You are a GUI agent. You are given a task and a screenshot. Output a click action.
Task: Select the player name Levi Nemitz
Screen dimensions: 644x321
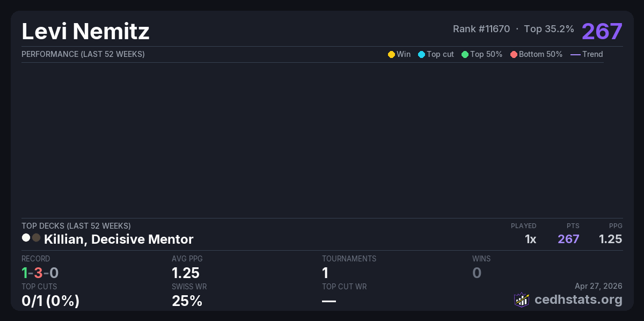pos(85,31)
